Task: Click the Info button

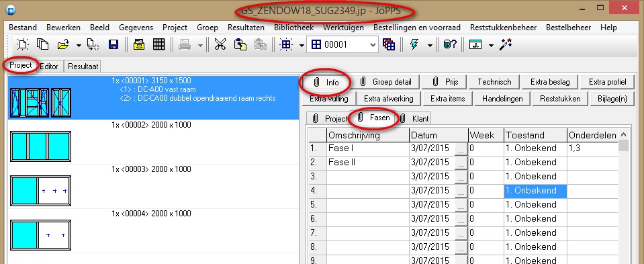Action: click(326, 82)
